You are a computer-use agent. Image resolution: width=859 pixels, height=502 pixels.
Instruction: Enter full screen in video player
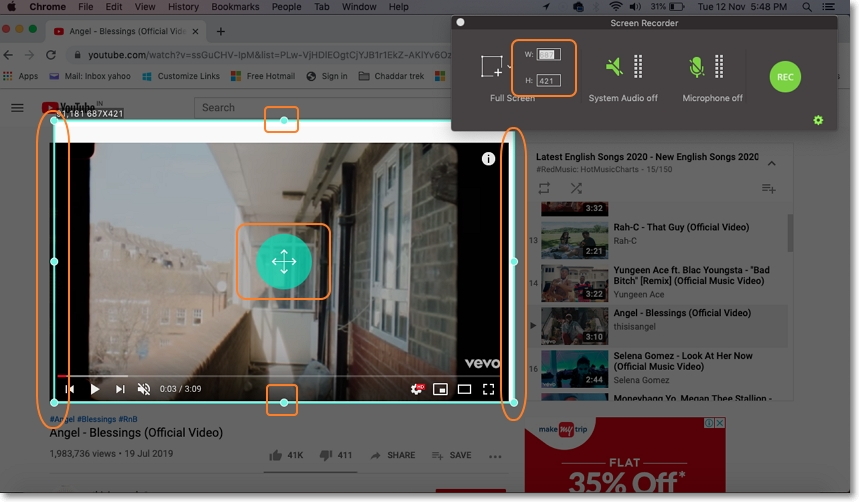coord(489,389)
